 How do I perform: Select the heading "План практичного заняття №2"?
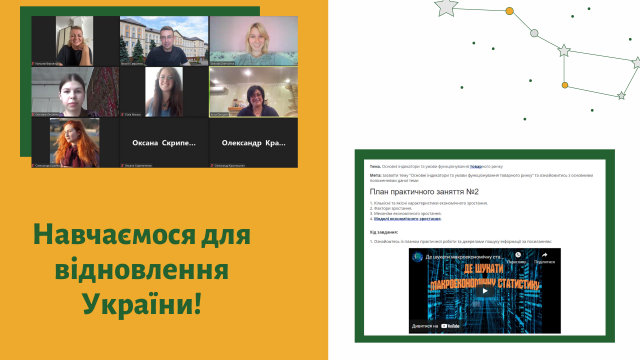pos(424,192)
